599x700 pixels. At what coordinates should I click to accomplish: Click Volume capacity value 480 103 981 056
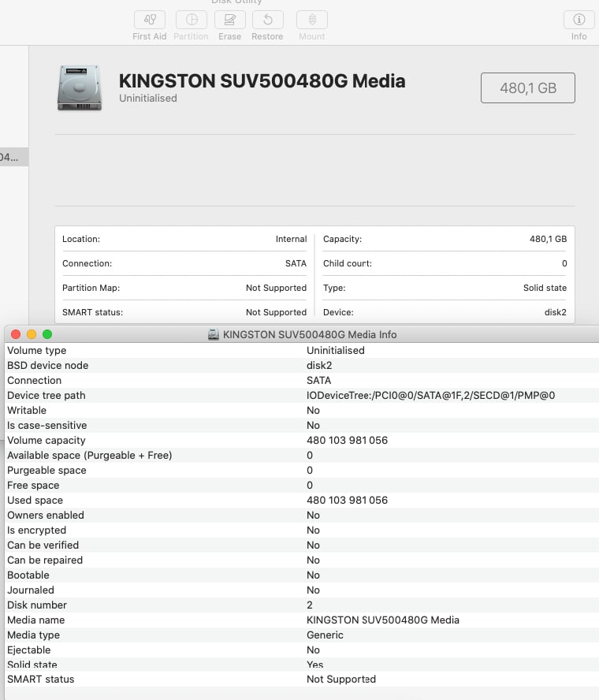(347, 440)
